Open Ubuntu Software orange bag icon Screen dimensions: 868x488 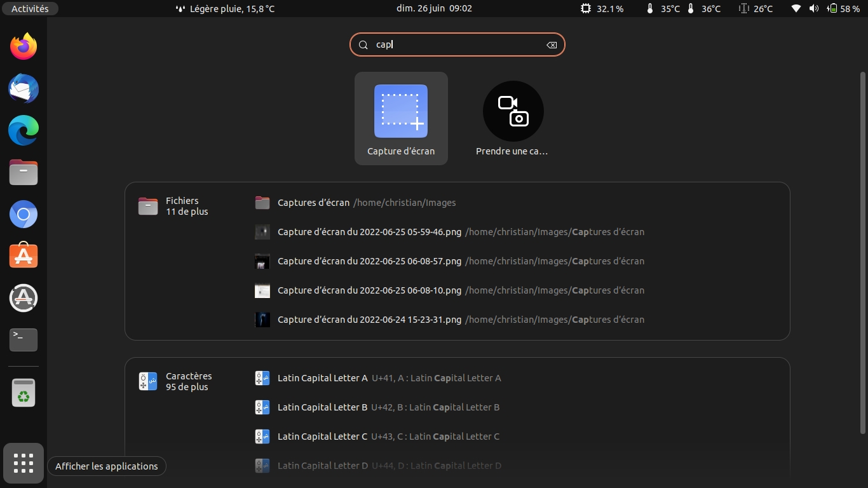click(24, 256)
